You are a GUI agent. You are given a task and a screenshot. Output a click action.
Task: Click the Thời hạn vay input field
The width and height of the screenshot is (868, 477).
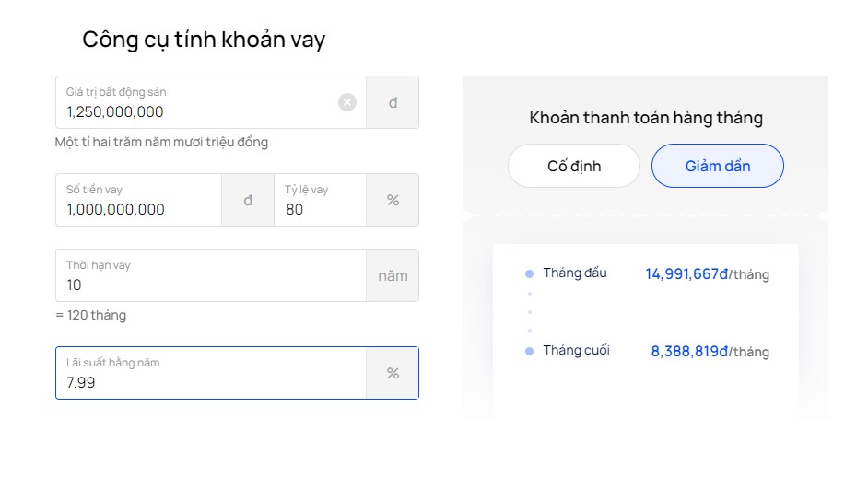(211, 275)
